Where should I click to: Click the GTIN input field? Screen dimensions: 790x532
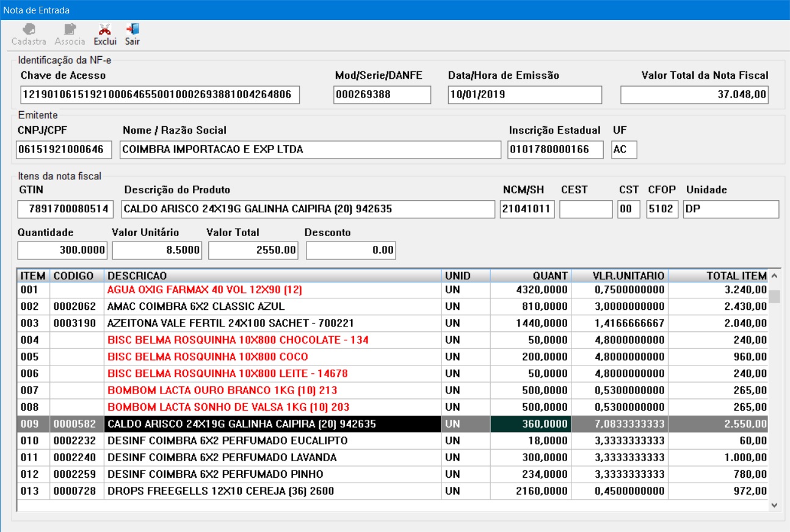coord(65,210)
